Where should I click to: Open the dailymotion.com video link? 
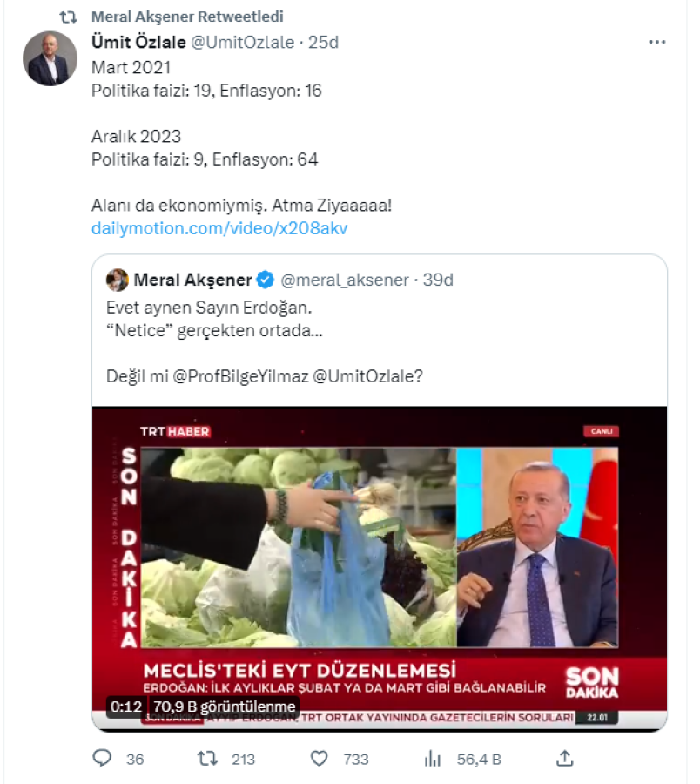coord(219,228)
